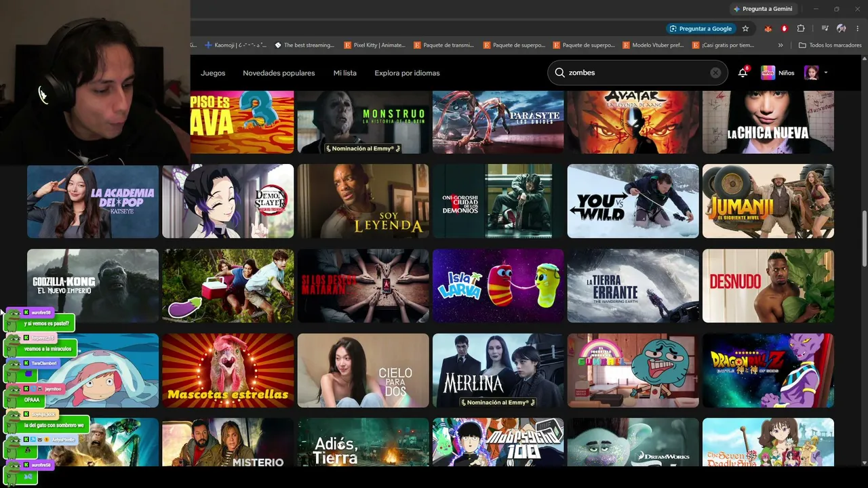Open the Pixel Kitty bookmark
The width and height of the screenshot is (868, 488).
click(x=374, y=45)
